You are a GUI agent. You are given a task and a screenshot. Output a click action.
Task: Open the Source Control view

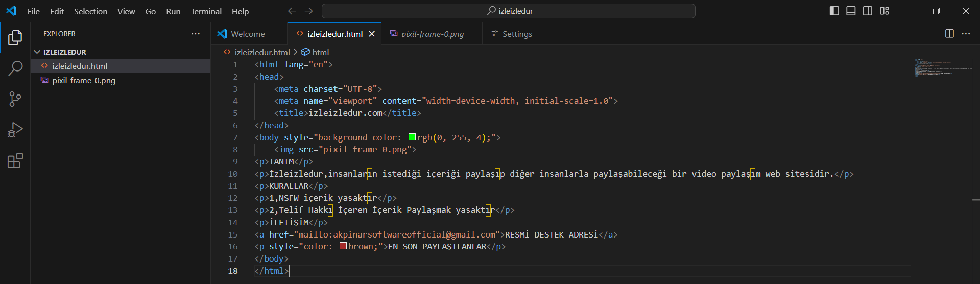[x=15, y=99]
